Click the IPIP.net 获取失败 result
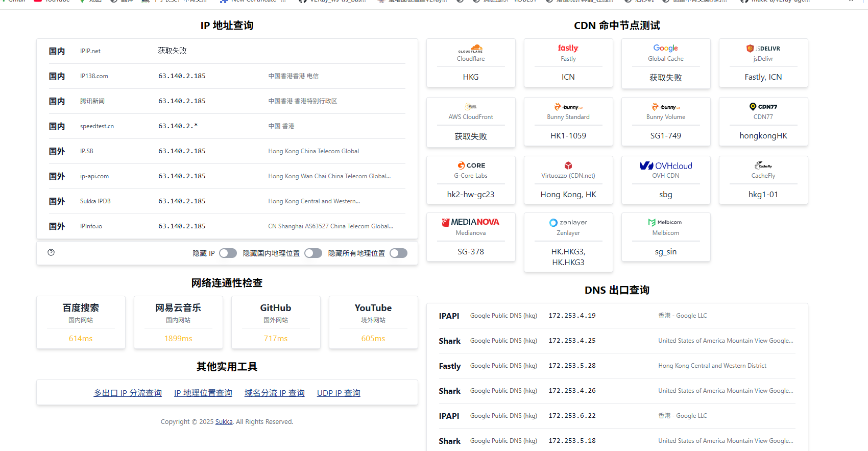 [172, 51]
